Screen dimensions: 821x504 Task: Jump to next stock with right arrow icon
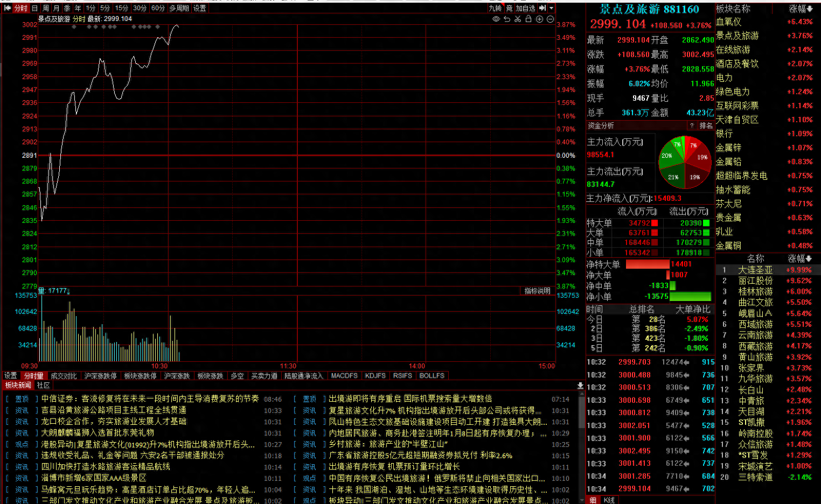click(x=542, y=8)
